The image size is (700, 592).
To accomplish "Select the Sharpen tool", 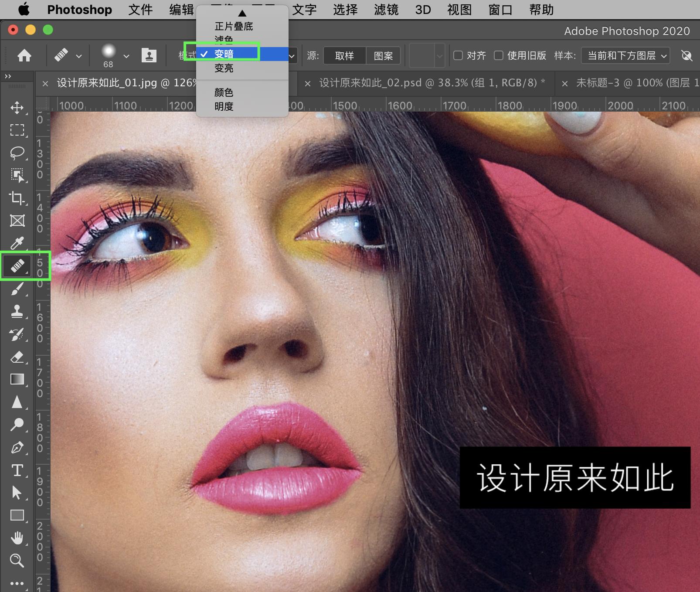I will 17,402.
